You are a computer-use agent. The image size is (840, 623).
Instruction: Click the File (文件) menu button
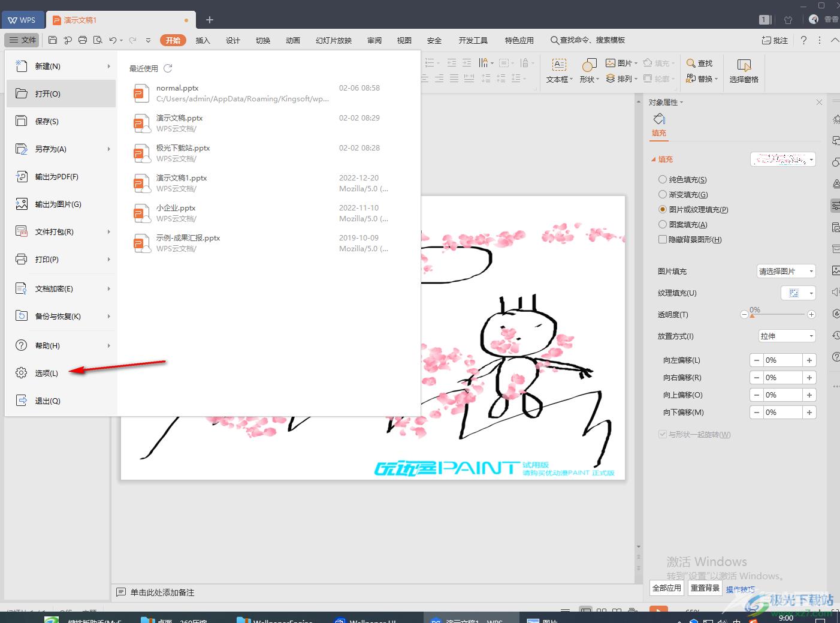pyautogui.click(x=22, y=40)
